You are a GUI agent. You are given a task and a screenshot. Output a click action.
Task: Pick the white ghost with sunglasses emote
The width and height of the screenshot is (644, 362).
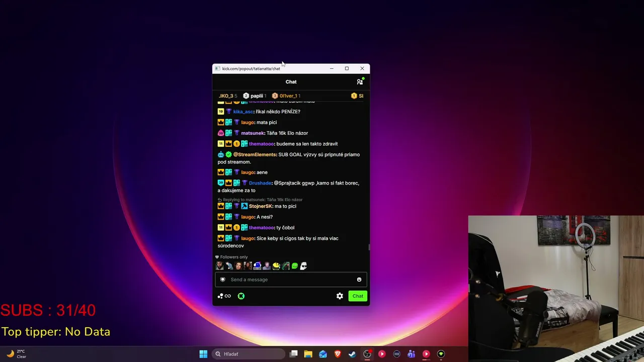(304, 266)
